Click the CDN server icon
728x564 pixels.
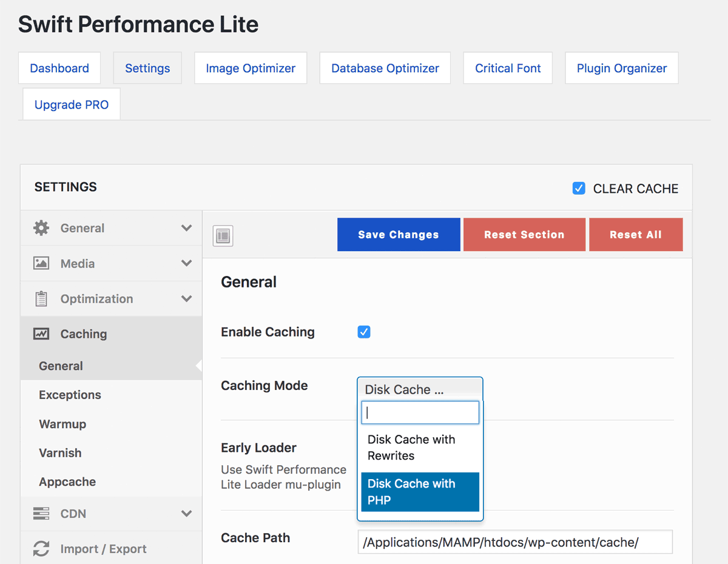41,514
